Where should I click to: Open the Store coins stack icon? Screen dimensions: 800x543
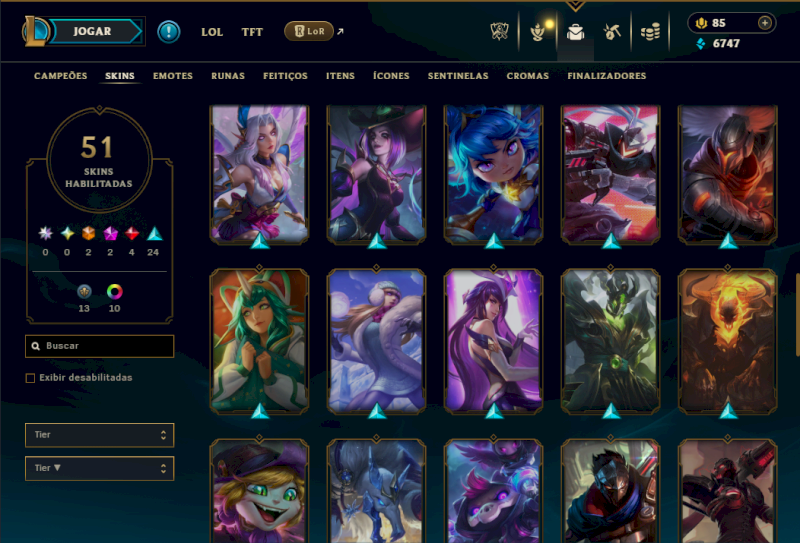click(x=650, y=32)
